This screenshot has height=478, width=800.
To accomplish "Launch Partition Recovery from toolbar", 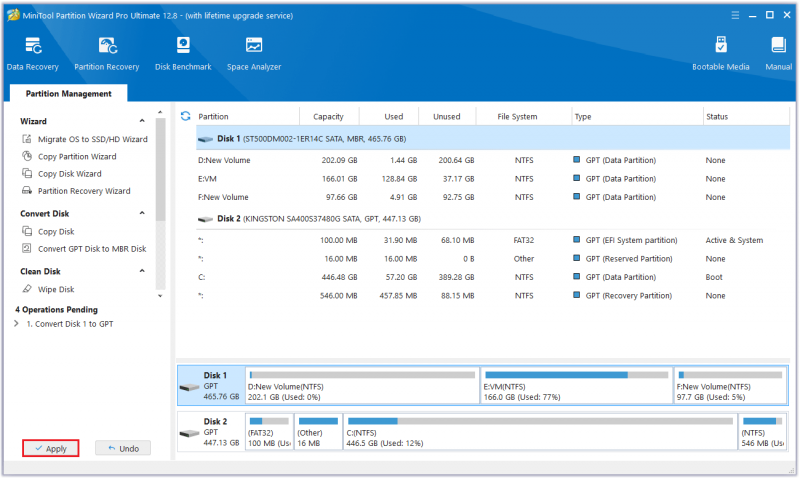I will click(x=107, y=54).
